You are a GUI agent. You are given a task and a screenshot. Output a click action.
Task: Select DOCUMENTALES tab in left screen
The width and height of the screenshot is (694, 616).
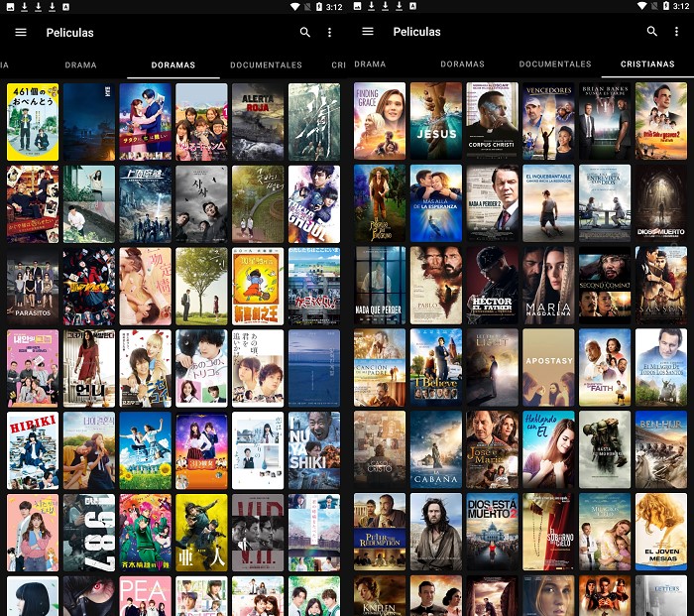pyautogui.click(x=266, y=65)
